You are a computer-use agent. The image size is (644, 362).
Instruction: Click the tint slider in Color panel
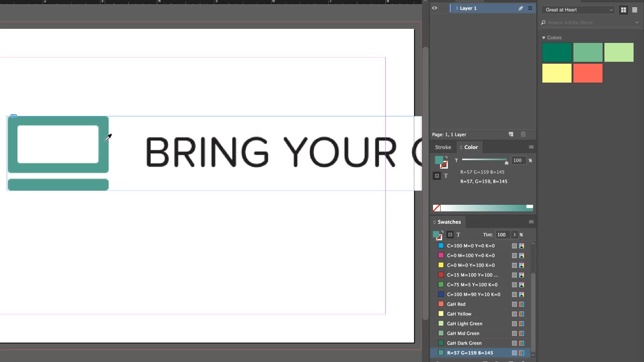(x=485, y=160)
